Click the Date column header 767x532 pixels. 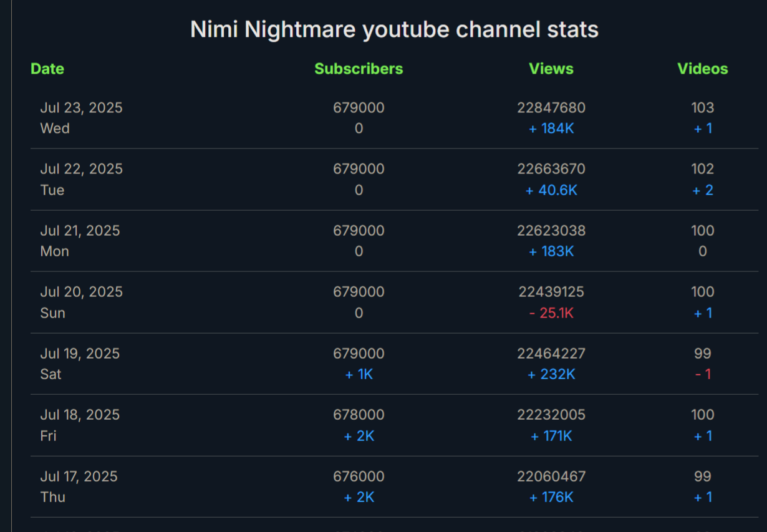[47, 69]
